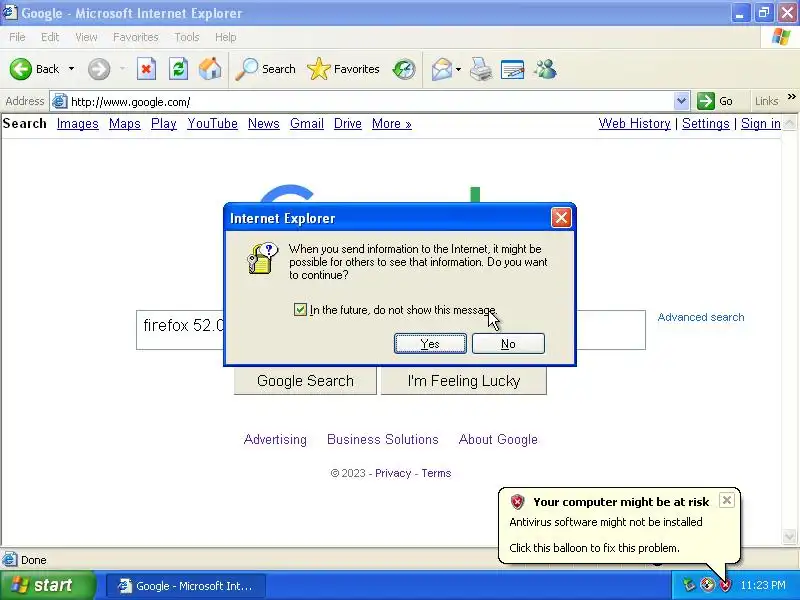Open the Advanced search link
The width and height of the screenshot is (800, 600).
tap(701, 317)
